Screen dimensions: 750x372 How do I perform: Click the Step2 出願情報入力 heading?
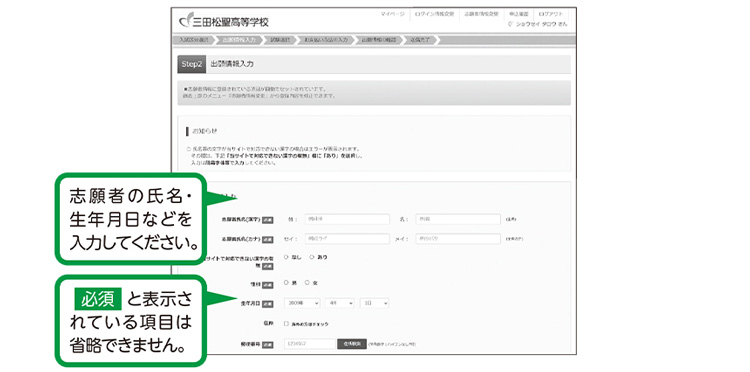[x=374, y=65]
